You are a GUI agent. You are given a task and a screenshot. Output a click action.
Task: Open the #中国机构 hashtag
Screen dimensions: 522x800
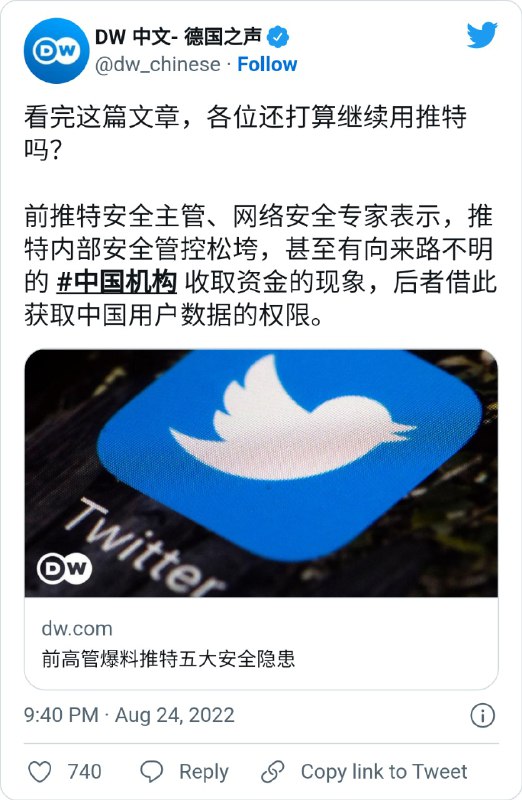point(116,282)
